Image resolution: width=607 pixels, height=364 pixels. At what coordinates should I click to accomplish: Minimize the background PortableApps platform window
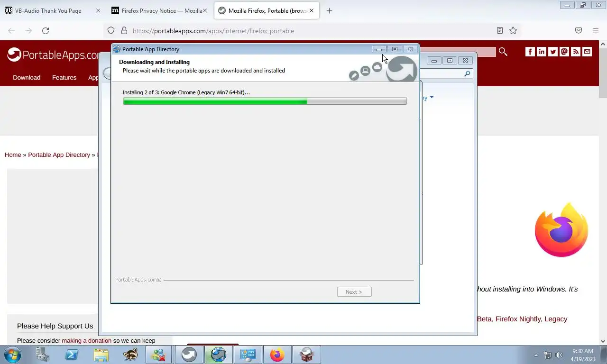click(434, 60)
